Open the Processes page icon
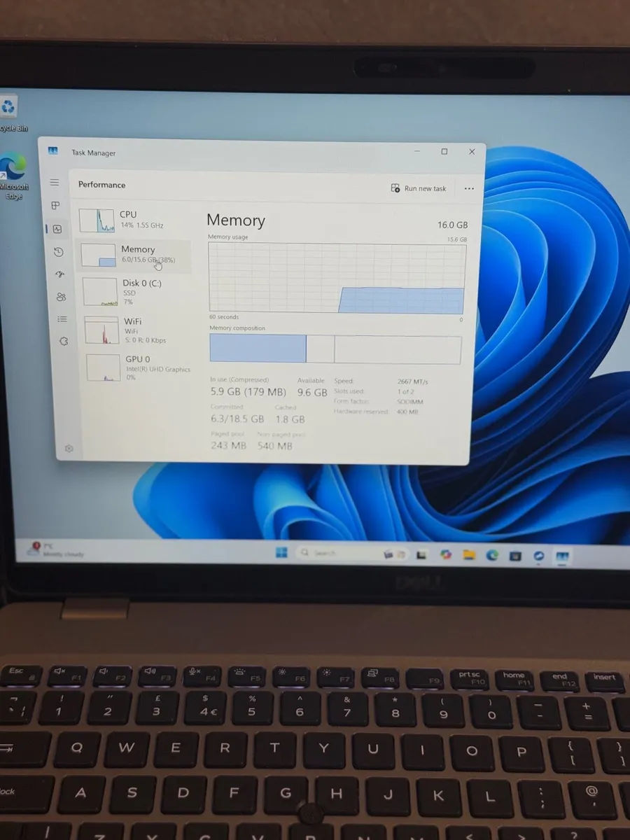The height and width of the screenshot is (840, 630). coord(56,206)
